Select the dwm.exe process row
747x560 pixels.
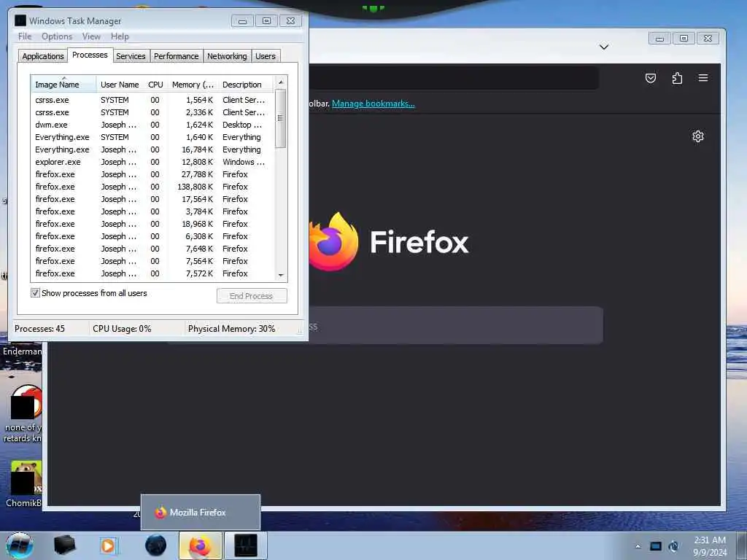click(152, 125)
